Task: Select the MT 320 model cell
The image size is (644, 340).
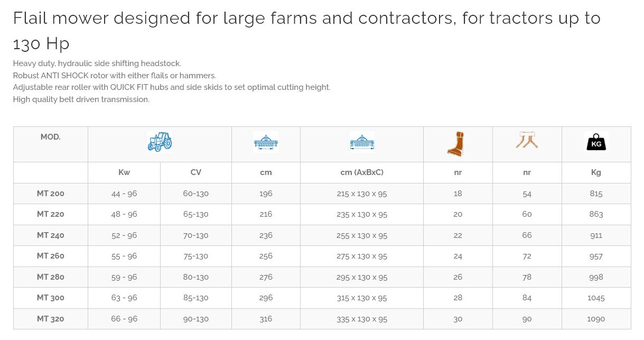Action: [x=51, y=319]
